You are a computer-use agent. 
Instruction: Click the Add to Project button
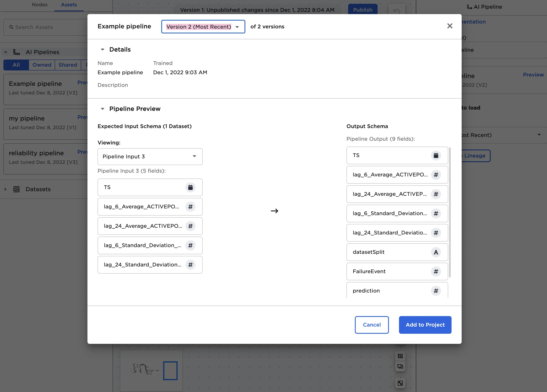425,325
